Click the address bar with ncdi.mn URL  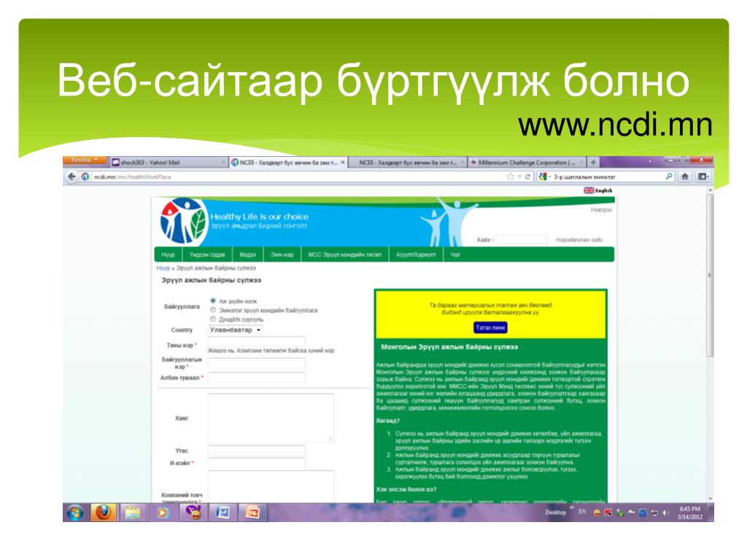coord(295,176)
